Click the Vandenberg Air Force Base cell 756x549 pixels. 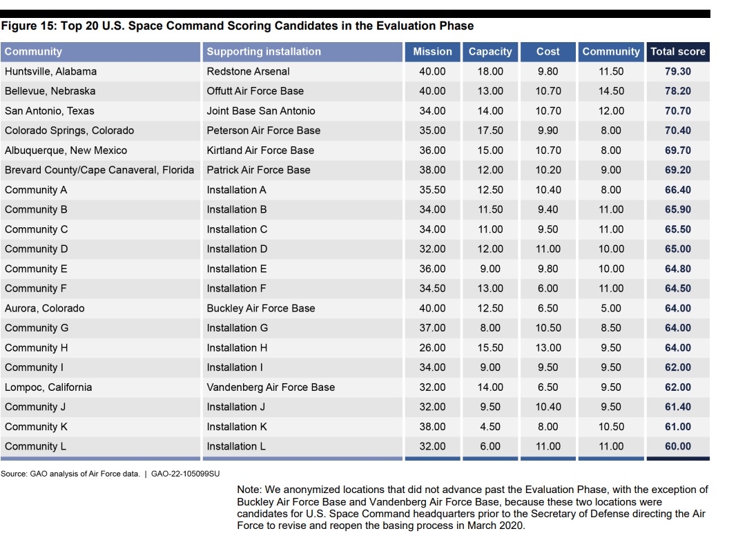tap(271, 387)
